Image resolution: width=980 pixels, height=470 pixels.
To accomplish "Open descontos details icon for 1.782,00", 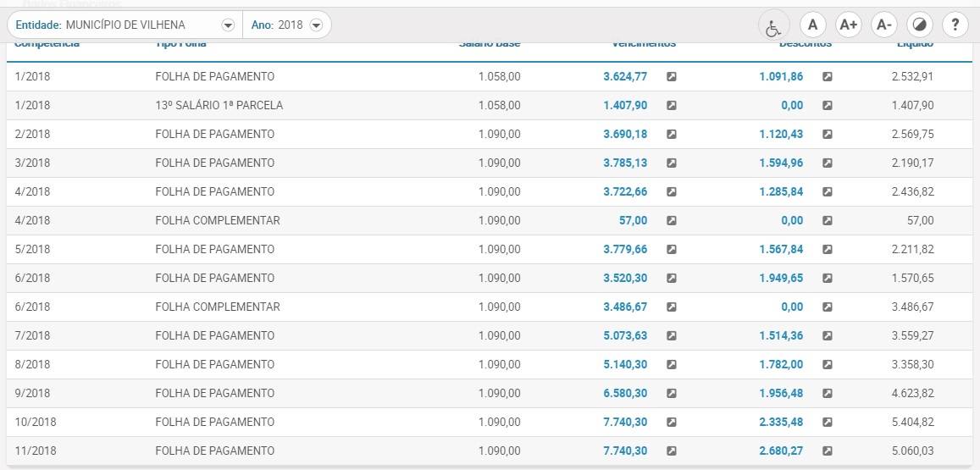I will [827, 364].
